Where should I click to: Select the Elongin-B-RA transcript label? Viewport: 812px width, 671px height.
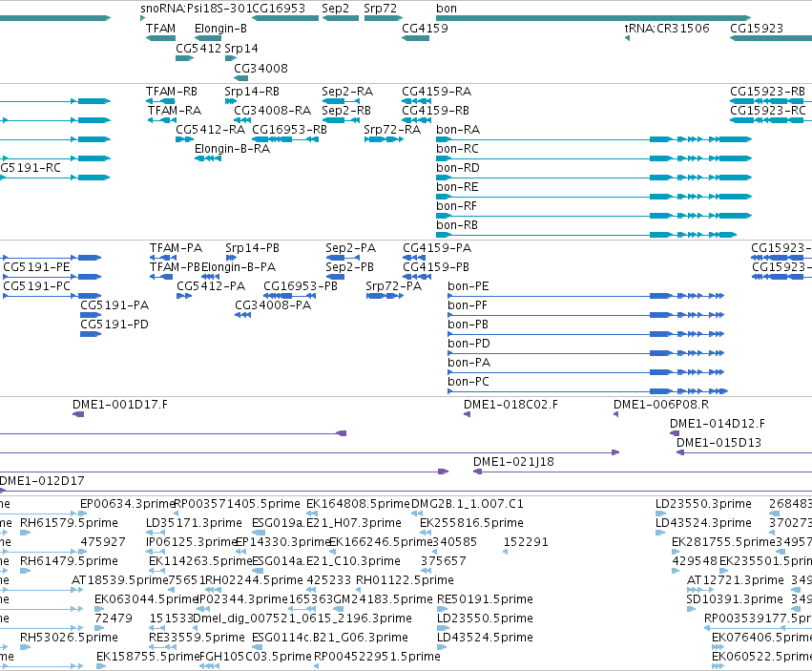pos(232,149)
